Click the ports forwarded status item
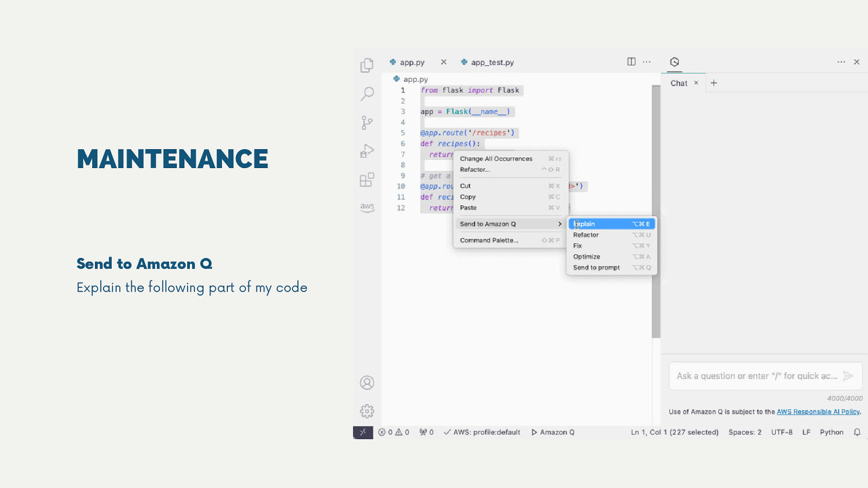The height and width of the screenshot is (488, 868). pyautogui.click(x=426, y=432)
